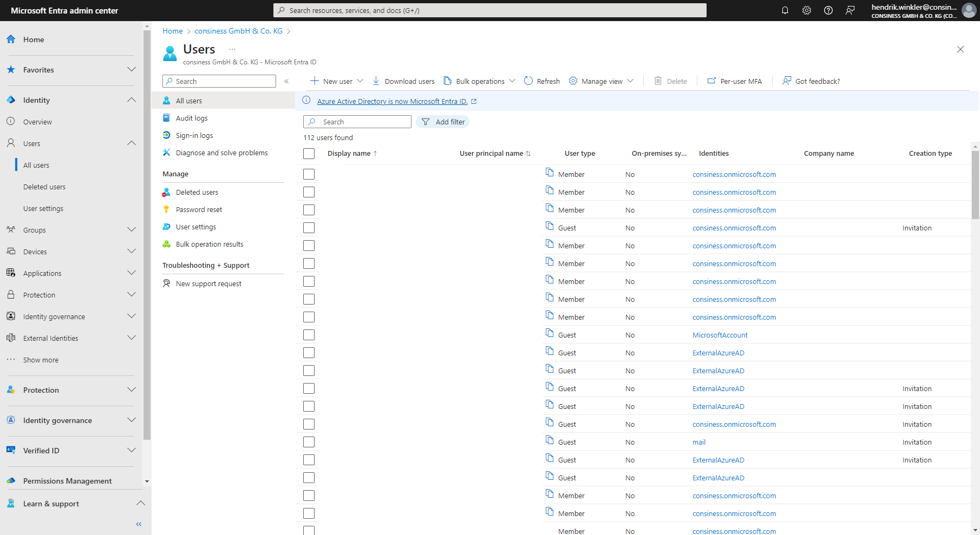Viewport: 980px width, 535px height.
Task: Open the New user dropdown arrow
Action: (360, 81)
